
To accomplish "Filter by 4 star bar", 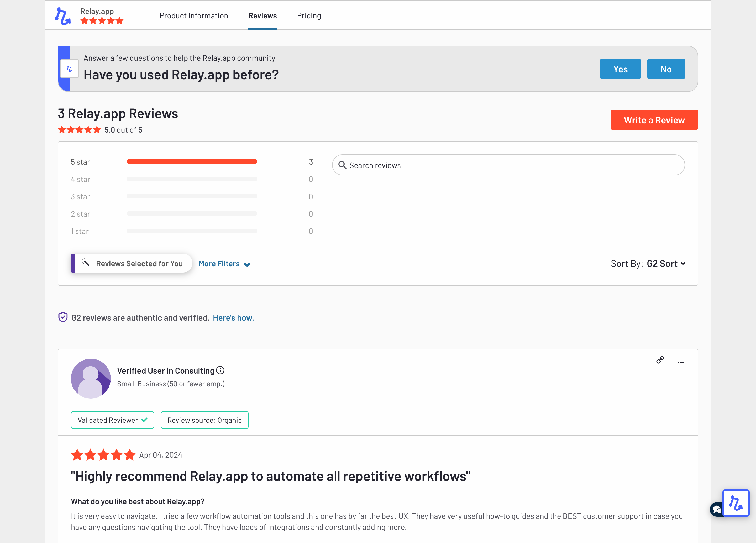I will pos(192,179).
